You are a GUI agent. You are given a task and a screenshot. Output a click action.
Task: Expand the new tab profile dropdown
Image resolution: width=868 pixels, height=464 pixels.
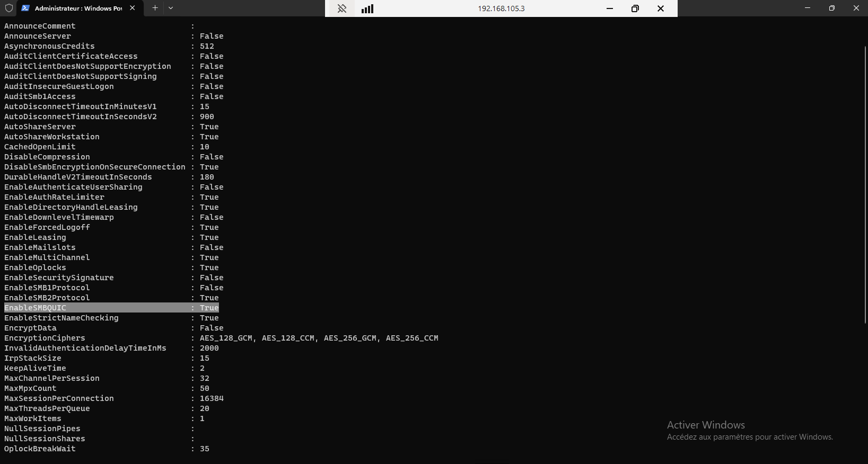coord(171,8)
